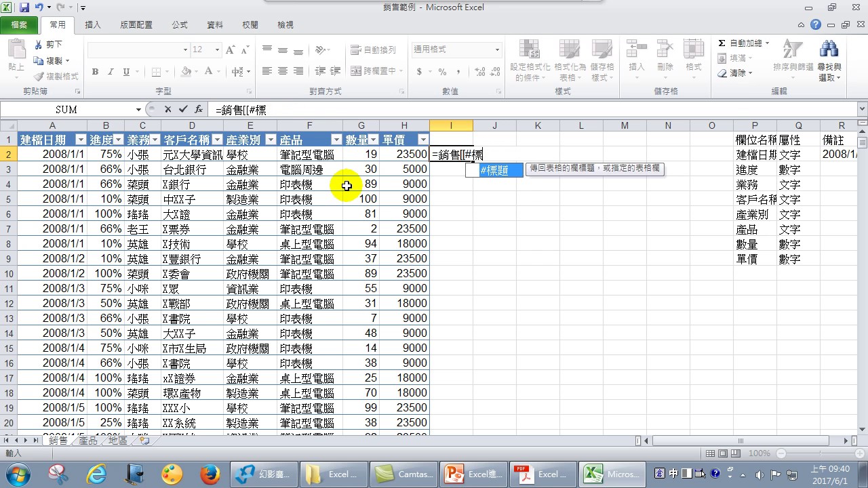
Task: Select column header I
Action: [x=451, y=125]
